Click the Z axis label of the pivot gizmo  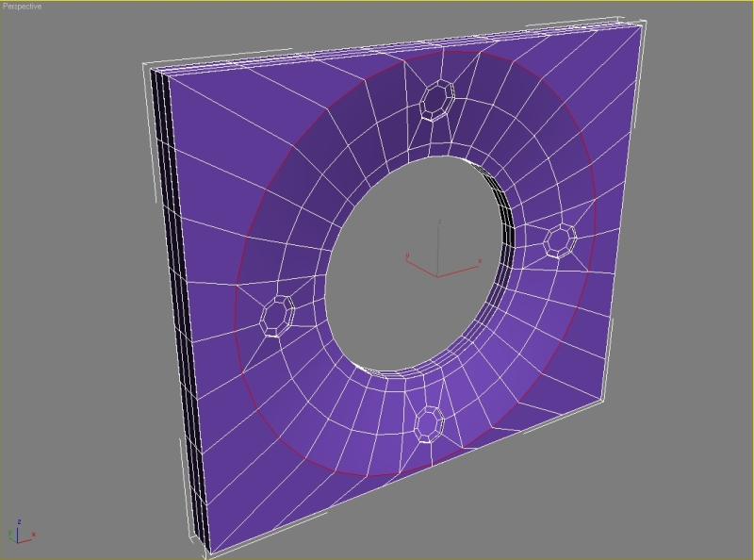pos(441,222)
